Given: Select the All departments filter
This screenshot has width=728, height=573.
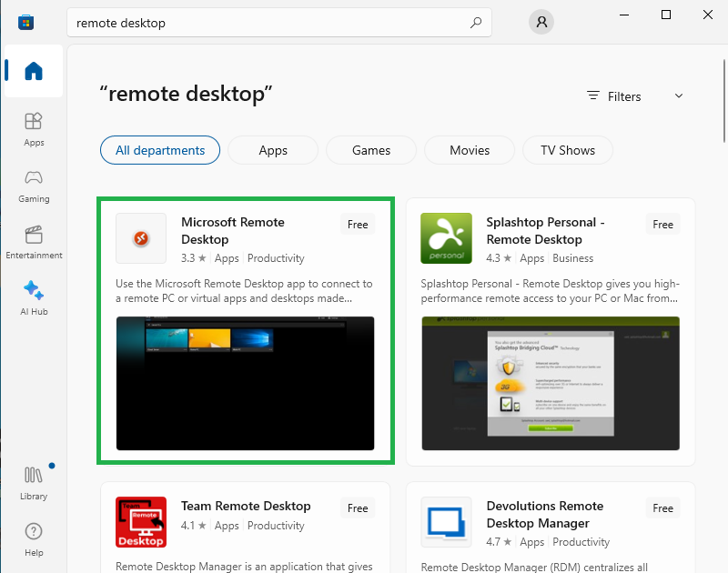Looking at the screenshot, I should (160, 150).
